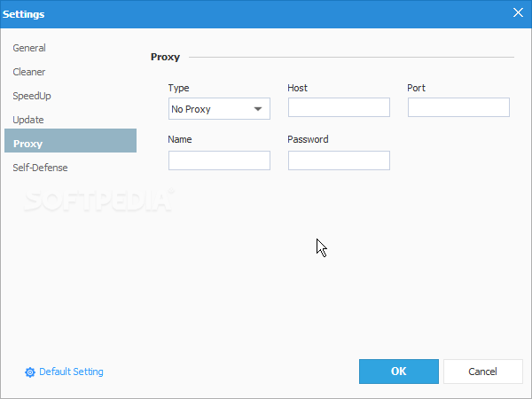Confirm settings with the OK button
This screenshot has width=532, height=399.
[399, 372]
